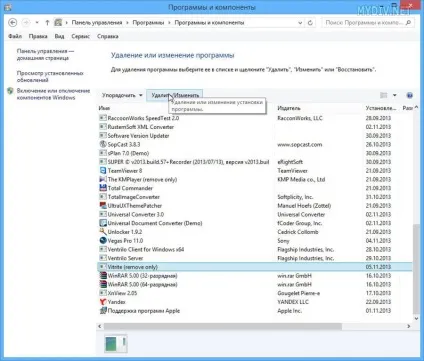The height and width of the screenshot is (361, 424).
Task: Select TeamViewer 8 icon
Action: (103, 170)
